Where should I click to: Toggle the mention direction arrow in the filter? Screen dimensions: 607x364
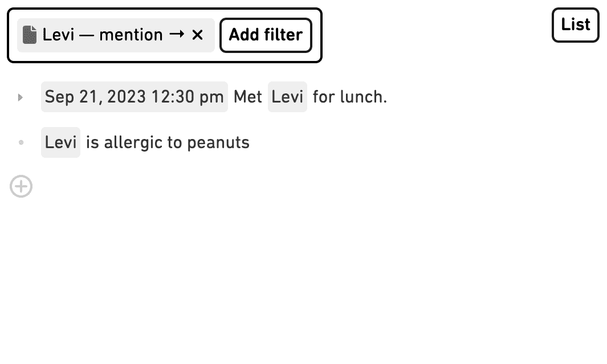(x=179, y=35)
